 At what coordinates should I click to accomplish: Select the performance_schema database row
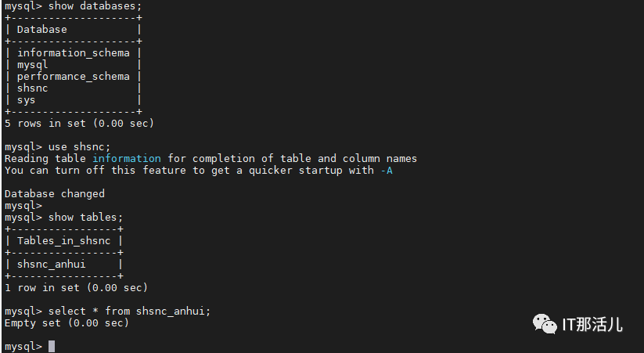pos(73,77)
